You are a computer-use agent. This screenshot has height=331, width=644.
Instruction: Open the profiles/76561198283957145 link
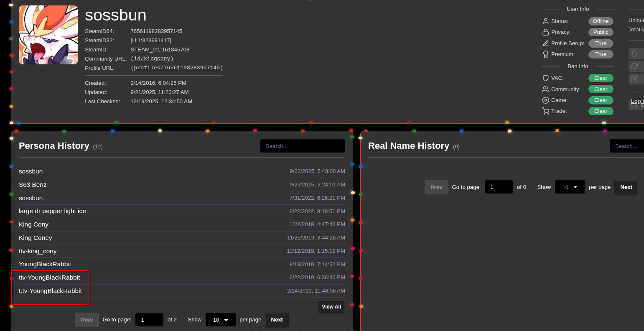177,68
